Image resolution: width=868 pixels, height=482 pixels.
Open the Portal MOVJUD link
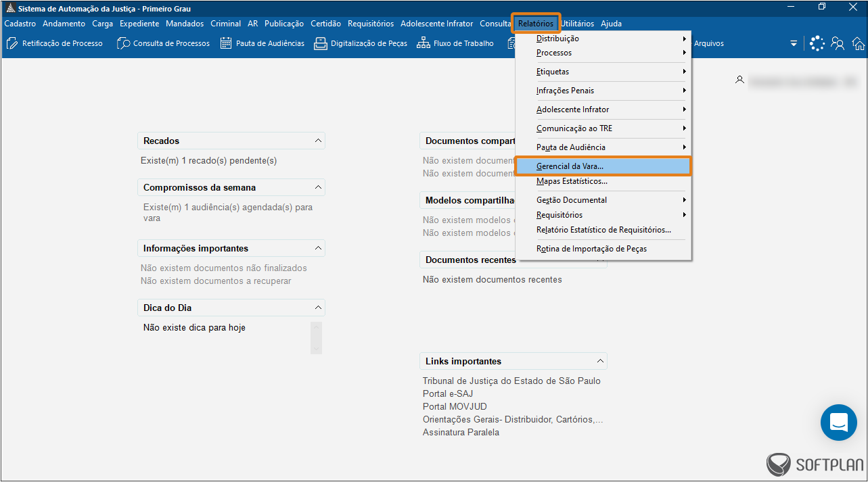(455, 406)
